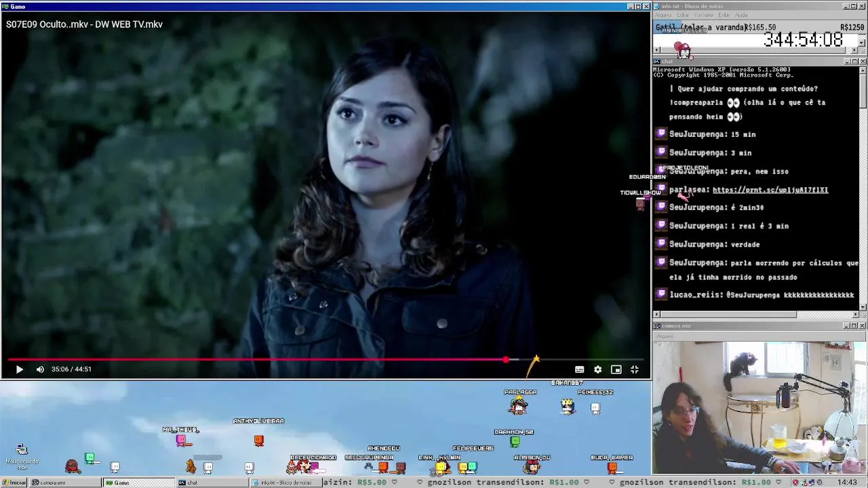Mute the video player volume
The height and width of the screenshot is (488, 868).
click(40, 369)
